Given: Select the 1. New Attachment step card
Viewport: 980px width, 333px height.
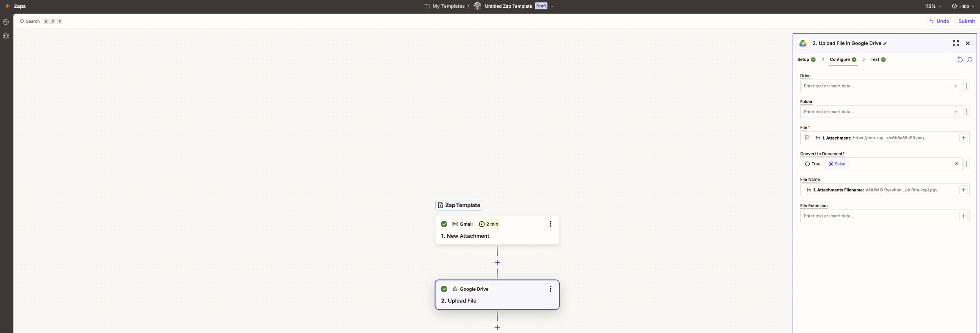Looking at the screenshot, I should pos(497,230).
